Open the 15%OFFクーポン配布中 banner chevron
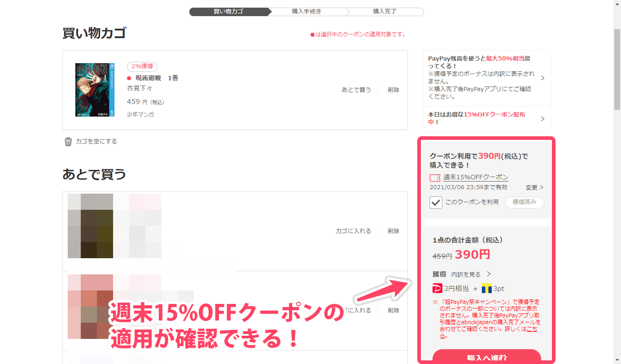The height and width of the screenshot is (364, 621). tap(542, 119)
